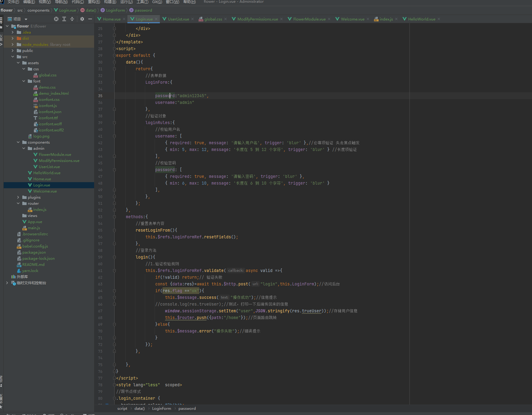
Task: Expand the .idea folder
Action: point(13,32)
